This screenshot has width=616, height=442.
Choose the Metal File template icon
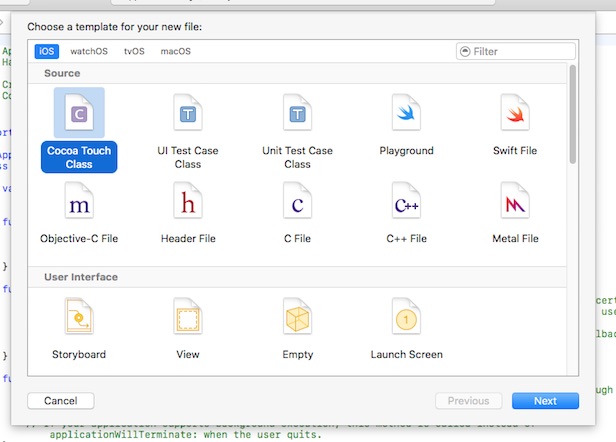tap(515, 200)
